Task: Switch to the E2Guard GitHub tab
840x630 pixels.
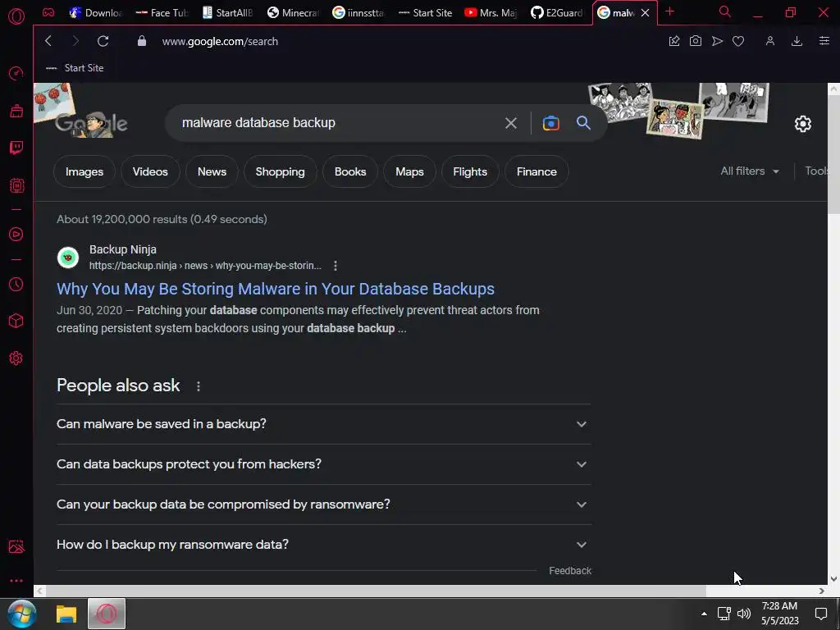Action: point(557,12)
